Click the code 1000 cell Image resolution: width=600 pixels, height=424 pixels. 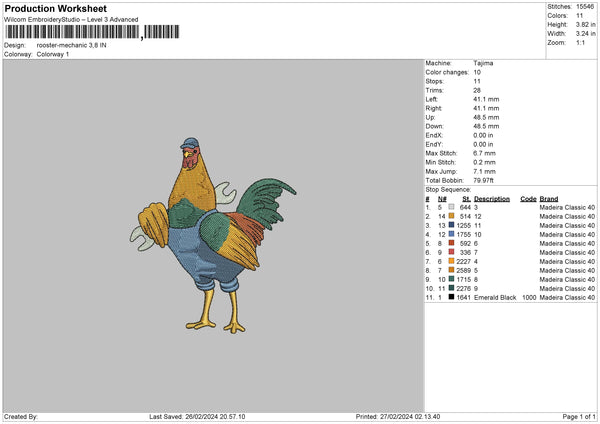tap(529, 297)
